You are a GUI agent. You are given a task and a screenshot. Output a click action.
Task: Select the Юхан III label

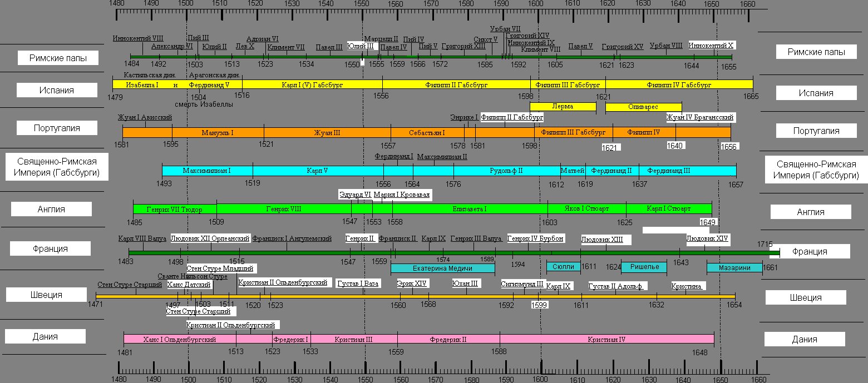(465, 283)
